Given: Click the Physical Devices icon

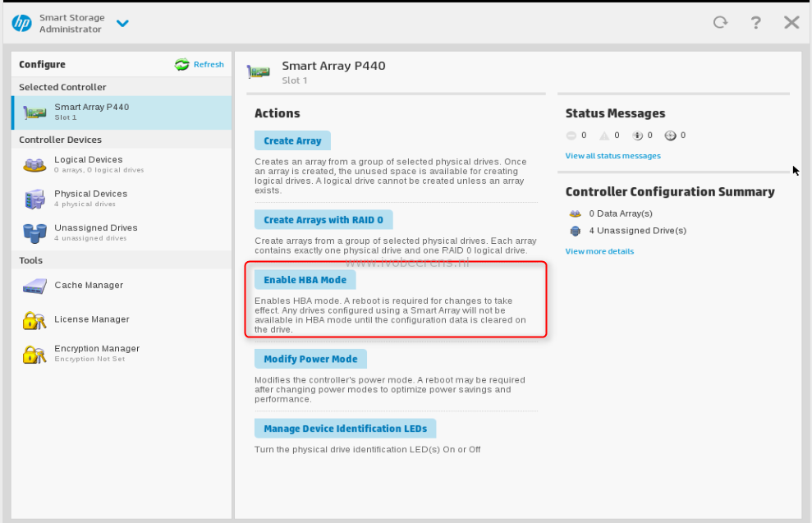Looking at the screenshot, I should 34,199.
